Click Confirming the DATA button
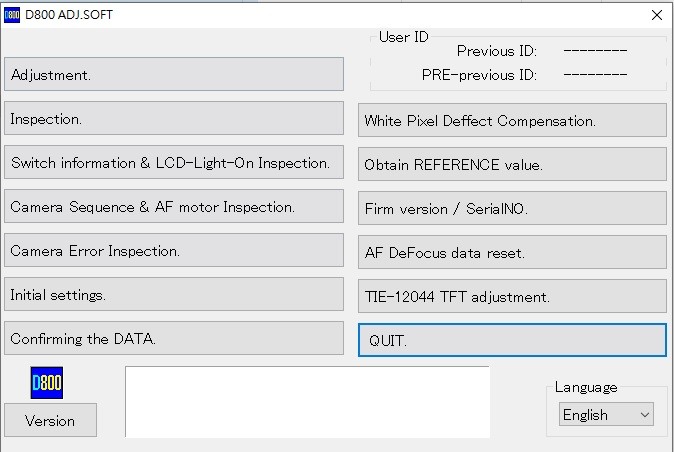Image resolution: width=674 pixels, height=452 pixels. [x=174, y=338]
